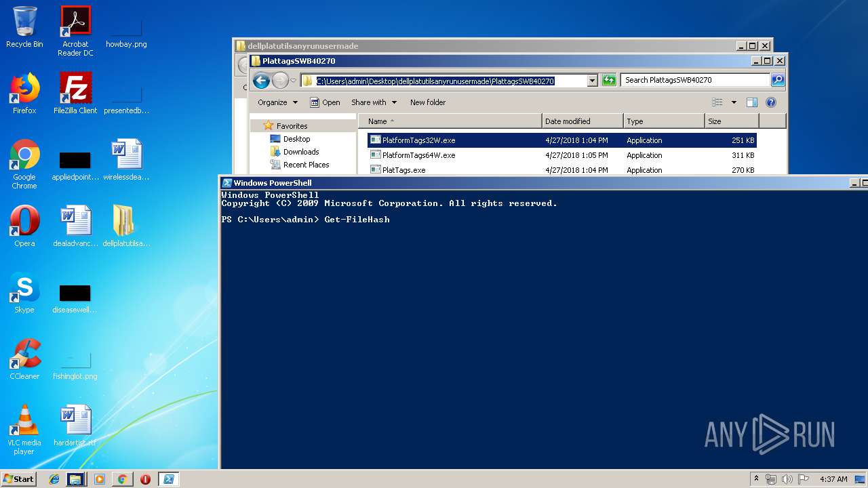Viewport: 868px width, 488px height.
Task: Select PlatformTags64W.exe file
Action: point(561,155)
